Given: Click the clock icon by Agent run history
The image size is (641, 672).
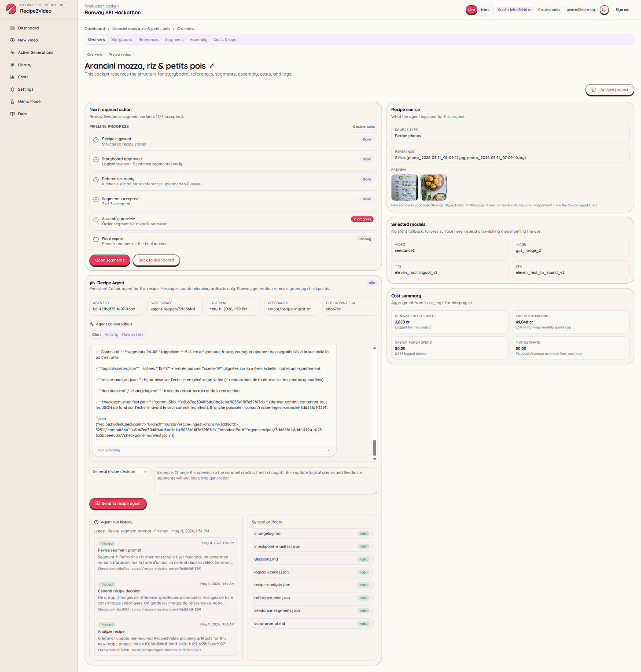Looking at the screenshot, I should click(96, 522).
